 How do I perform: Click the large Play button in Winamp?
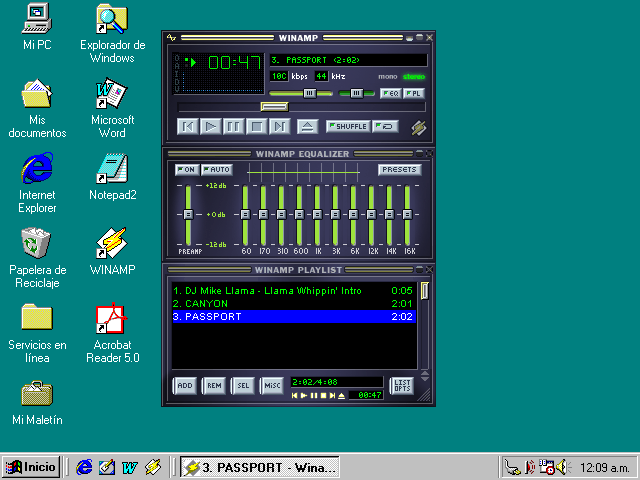(x=211, y=127)
